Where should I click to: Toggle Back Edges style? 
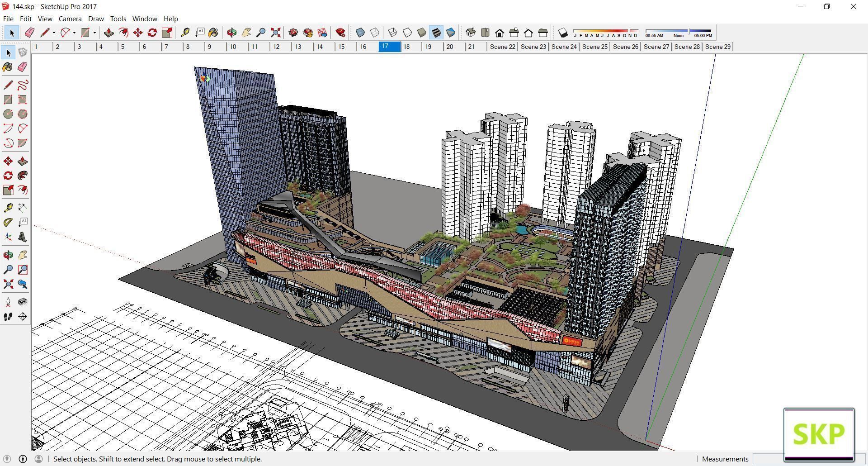click(x=375, y=33)
